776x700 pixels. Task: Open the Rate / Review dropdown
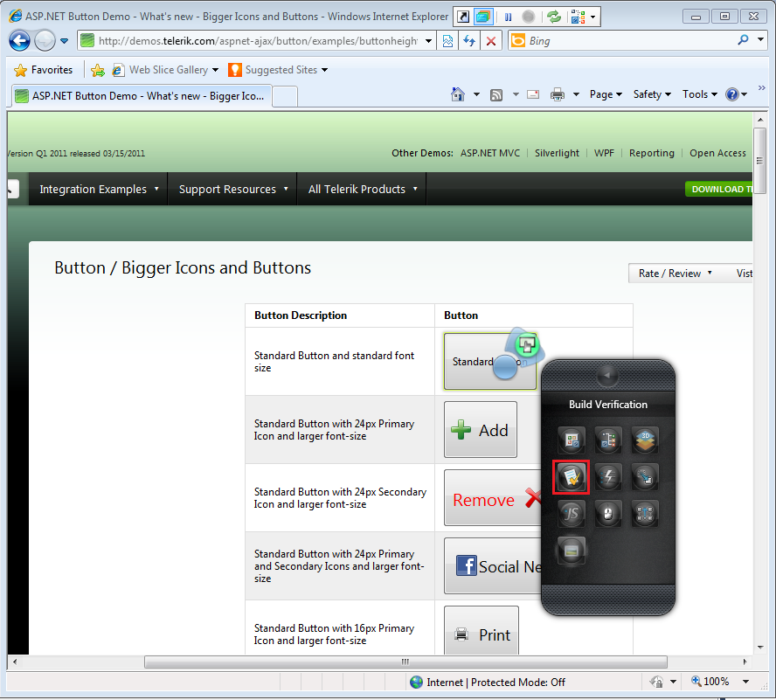pyautogui.click(x=675, y=274)
